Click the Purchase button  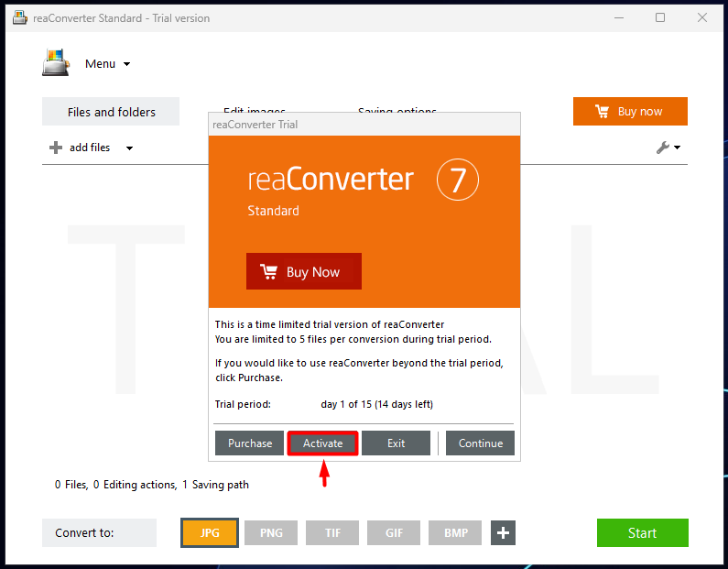click(249, 443)
